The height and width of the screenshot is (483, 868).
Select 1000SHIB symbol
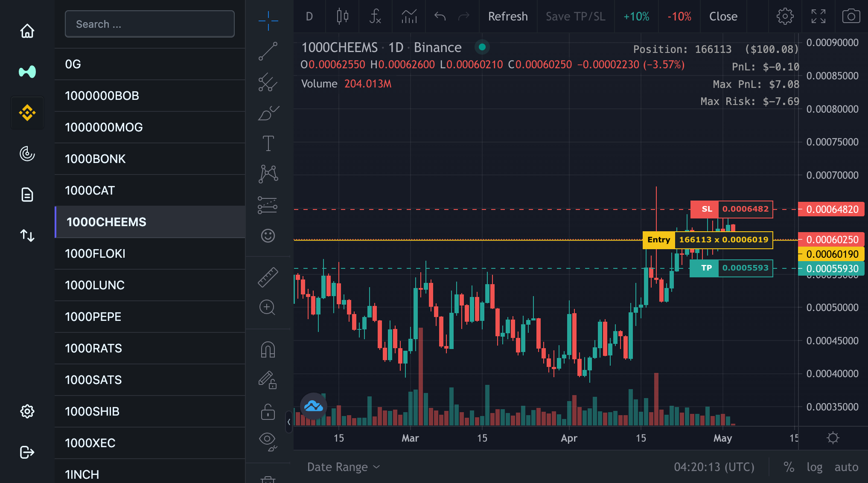pyautogui.click(x=150, y=411)
